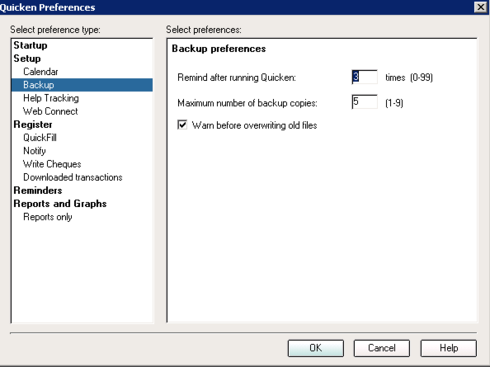Click the Maximum number of backup copies field

[364, 102]
